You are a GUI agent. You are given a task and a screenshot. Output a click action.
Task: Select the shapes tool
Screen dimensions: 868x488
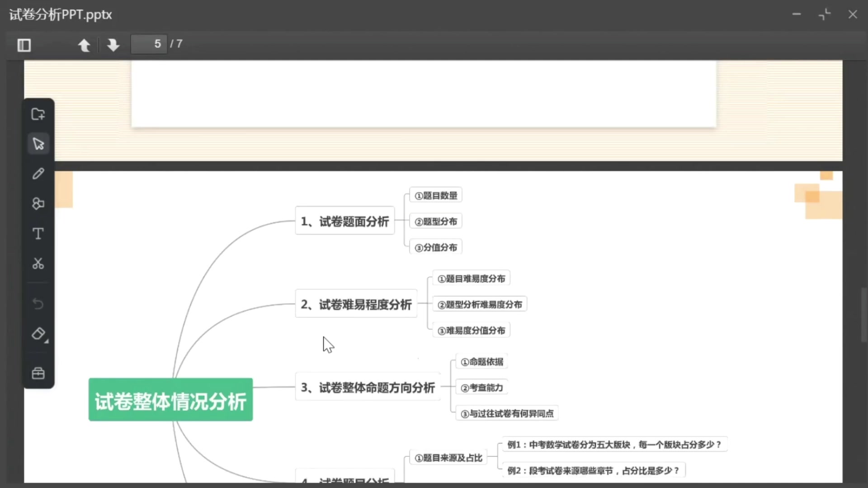(38, 203)
